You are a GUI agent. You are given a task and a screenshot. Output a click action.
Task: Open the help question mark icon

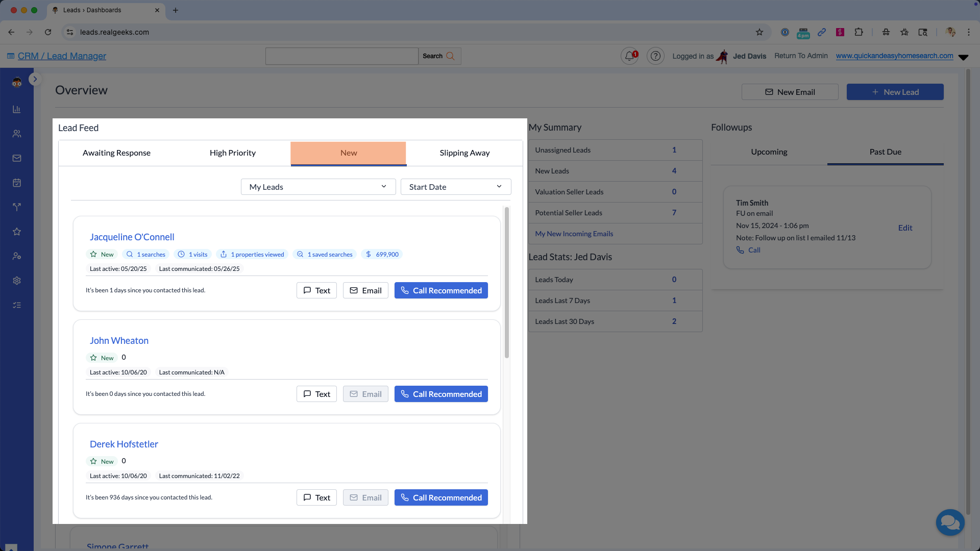coord(655,56)
